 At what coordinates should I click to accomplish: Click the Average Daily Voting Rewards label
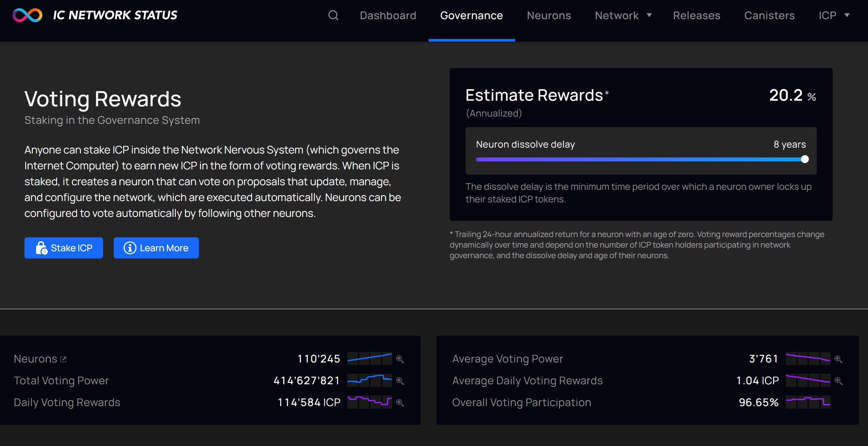pos(527,381)
